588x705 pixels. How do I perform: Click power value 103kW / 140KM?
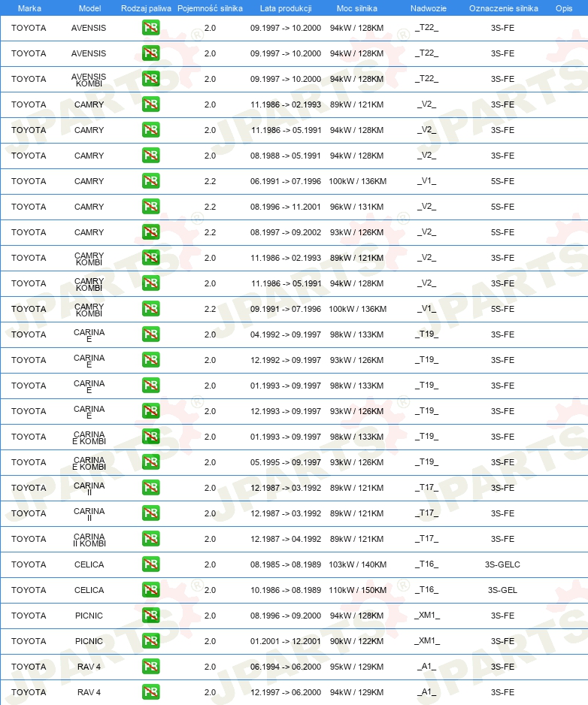pos(358,564)
